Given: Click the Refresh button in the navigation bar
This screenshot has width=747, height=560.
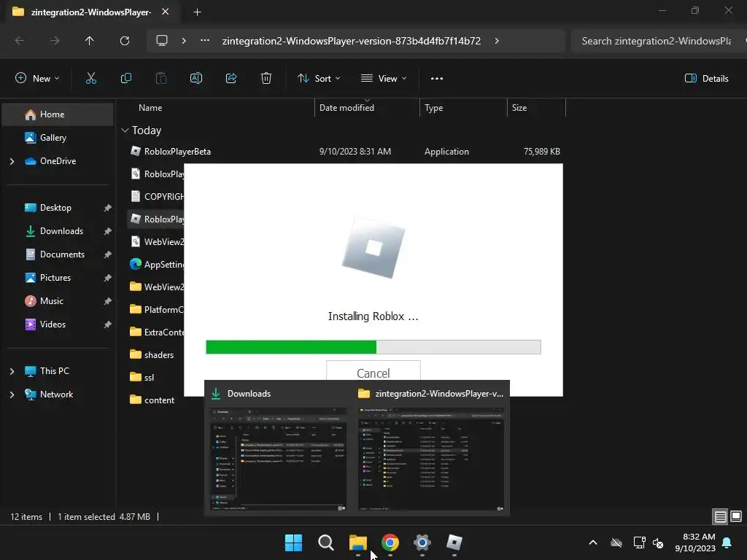Looking at the screenshot, I should (x=125, y=41).
